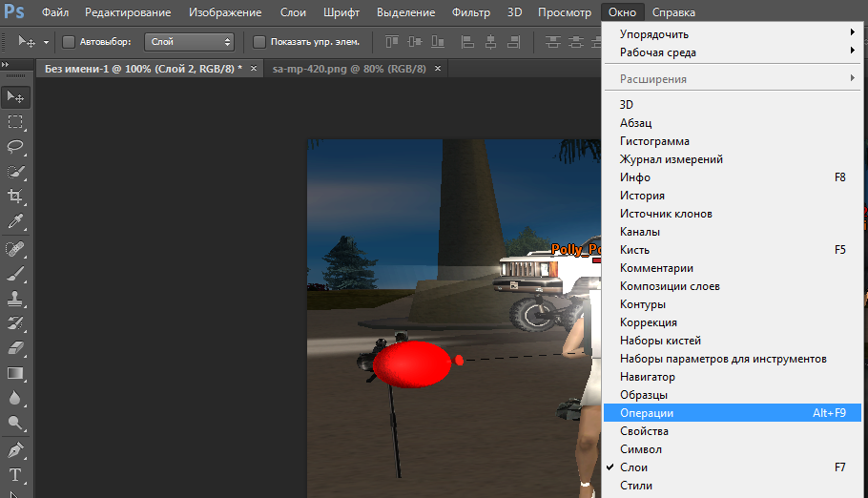This screenshot has height=498, width=868.
Task: Choose Каналы in the Окно menu
Action: pos(733,232)
